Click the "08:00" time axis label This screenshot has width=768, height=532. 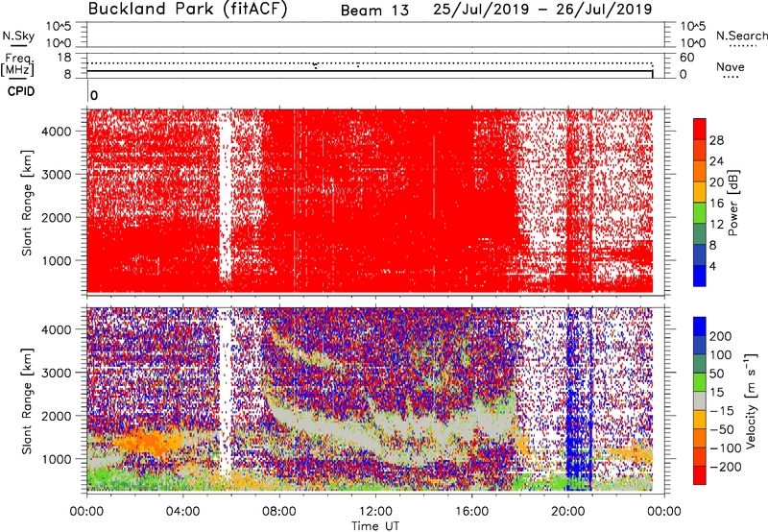(x=279, y=512)
